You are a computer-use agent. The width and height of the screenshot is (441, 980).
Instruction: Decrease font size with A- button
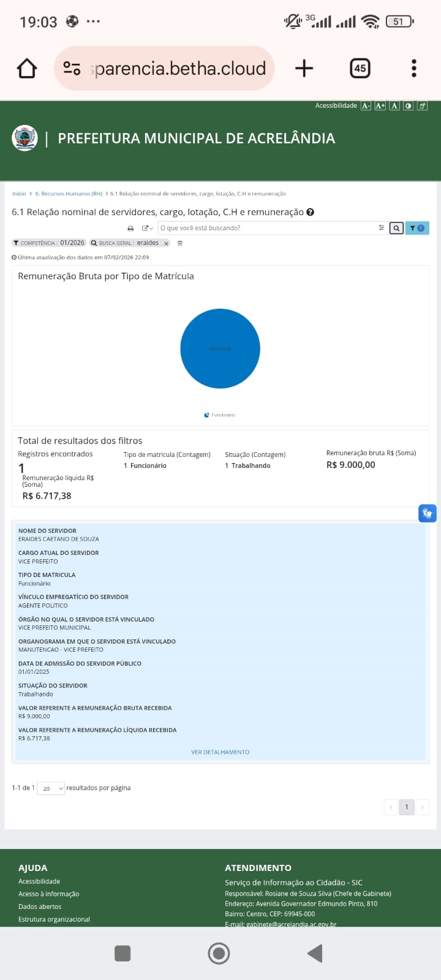366,106
